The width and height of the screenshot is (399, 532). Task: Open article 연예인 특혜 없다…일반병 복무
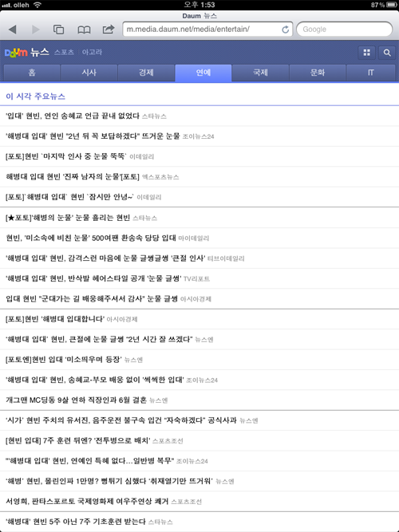(199, 461)
